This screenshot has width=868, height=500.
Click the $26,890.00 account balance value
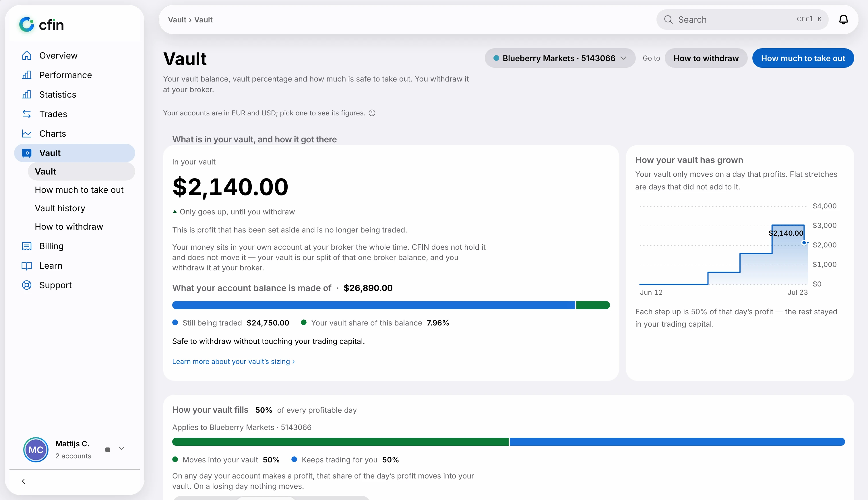point(368,288)
